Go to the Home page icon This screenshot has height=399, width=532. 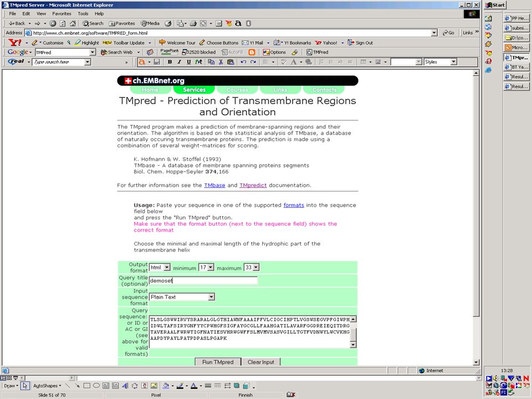click(x=73, y=23)
